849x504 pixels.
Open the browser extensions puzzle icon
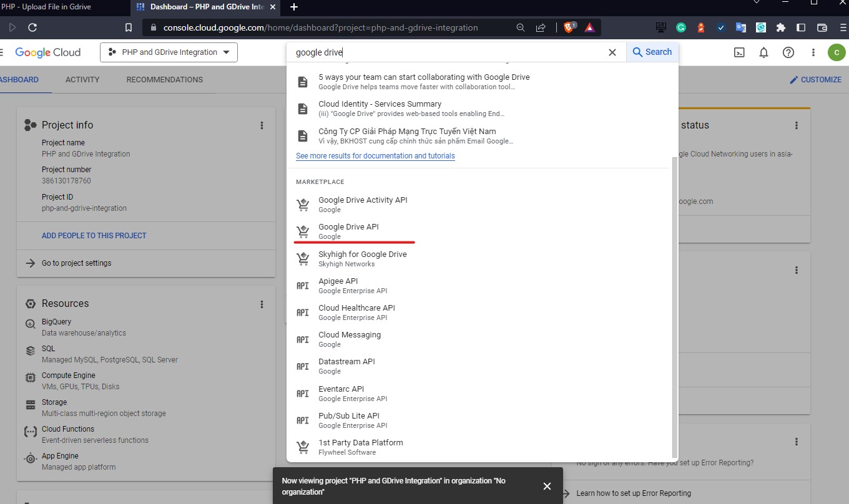[x=780, y=27]
